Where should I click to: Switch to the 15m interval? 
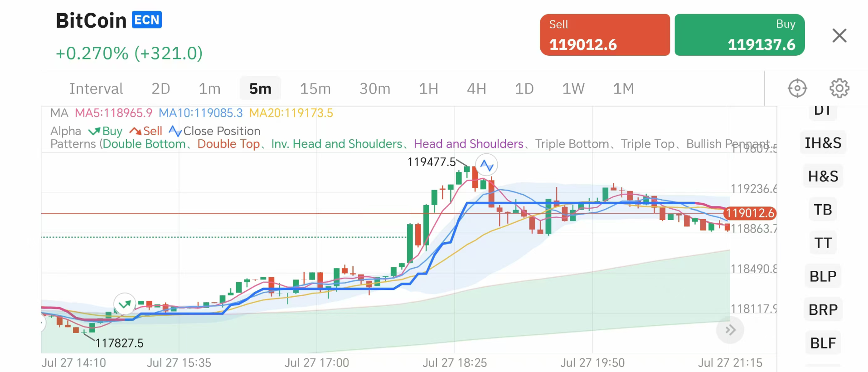pyautogui.click(x=315, y=88)
